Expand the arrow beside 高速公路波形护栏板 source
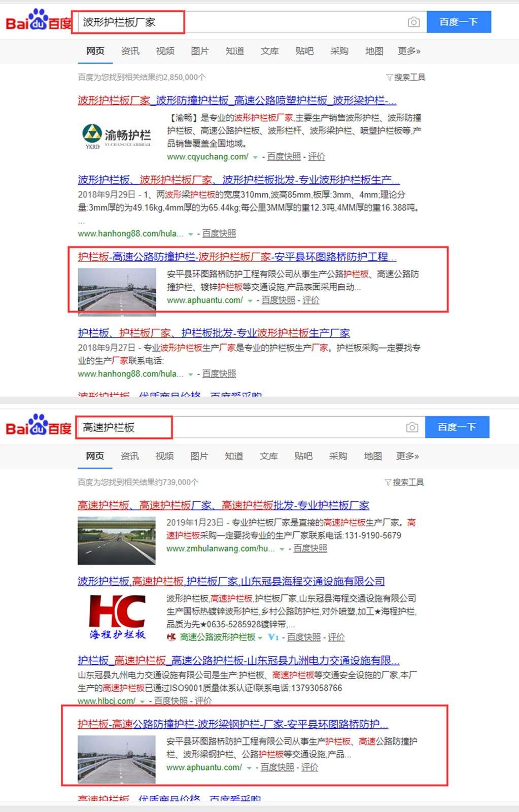The width and height of the screenshot is (519, 812). [x=260, y=638]
